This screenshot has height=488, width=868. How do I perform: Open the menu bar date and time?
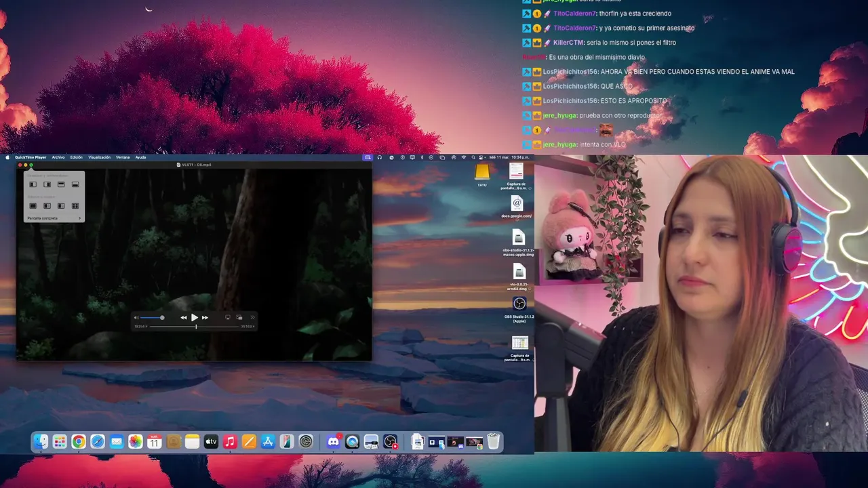(509, 157)
